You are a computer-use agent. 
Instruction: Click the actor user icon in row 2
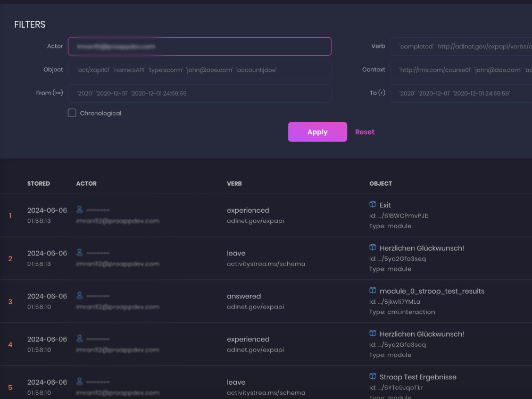(x=80, y=253)
